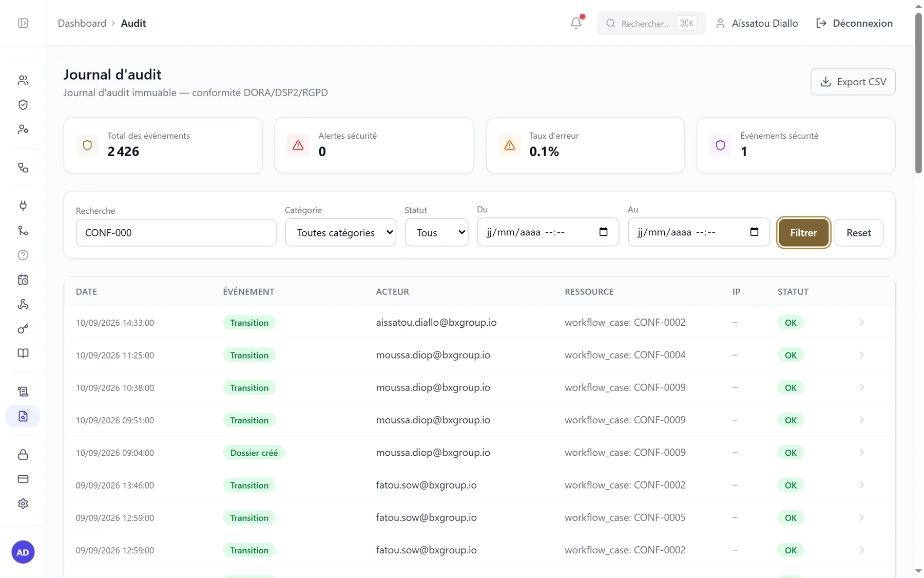Select workflow_case: CONF-0005 resource cell

(x=625, y=517)
